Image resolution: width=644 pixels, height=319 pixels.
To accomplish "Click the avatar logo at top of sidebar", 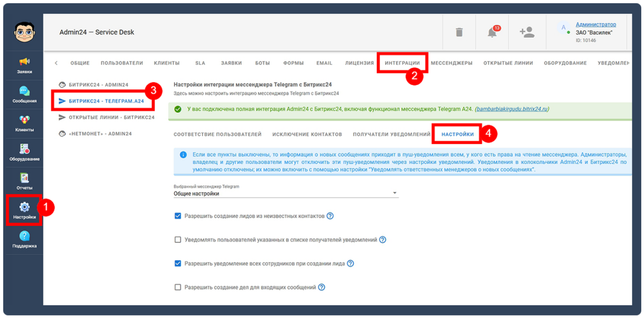I will point(24,32).
